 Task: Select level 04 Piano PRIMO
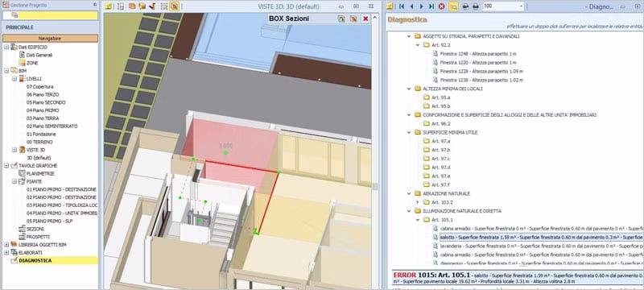point(43,110)
